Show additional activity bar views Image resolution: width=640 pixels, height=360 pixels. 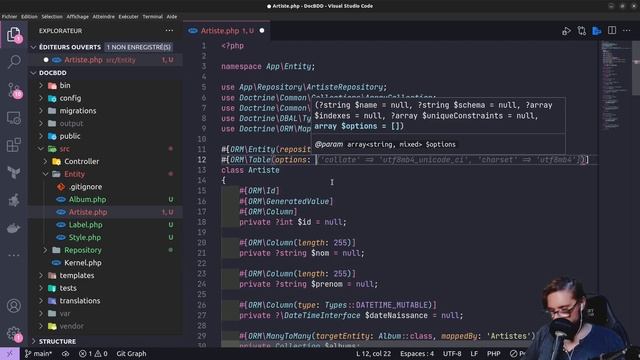point(14,255)
